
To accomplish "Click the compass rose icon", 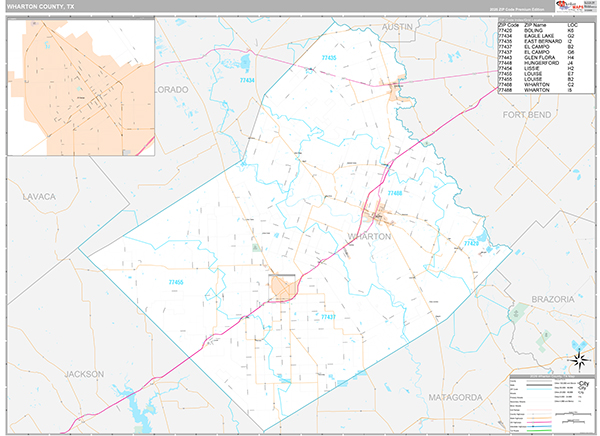I will pos(579,360).
